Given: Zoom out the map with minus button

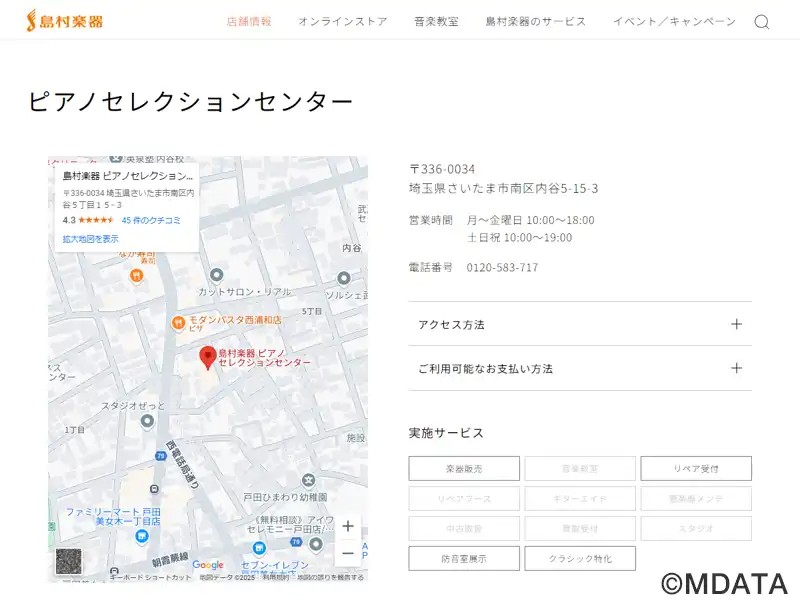Looking at the screenshot, I should (348, 553).
